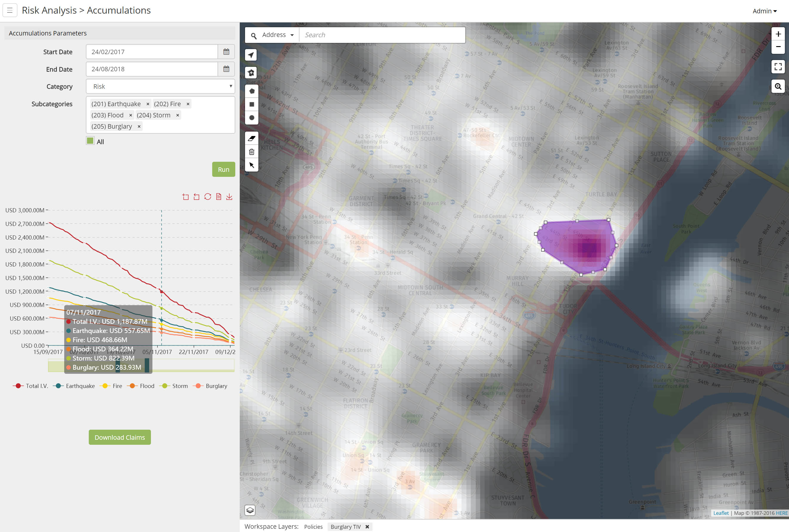Toggle the All subcategories checkbox
The image size is (789, 532).
click(90, 141)
